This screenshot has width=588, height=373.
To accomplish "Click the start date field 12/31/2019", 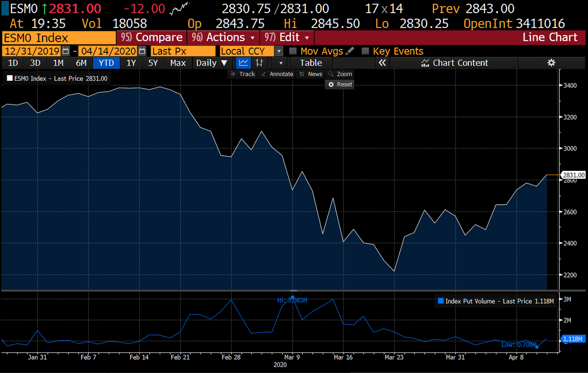I will tap(32, 51).
